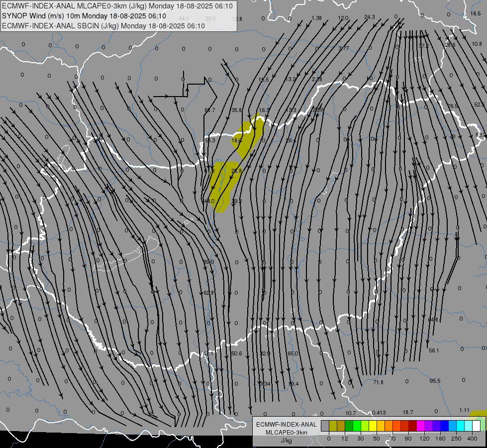Click the gray swatch in the MLCAPE legend
487x448 pixels.
pos(325,426)
